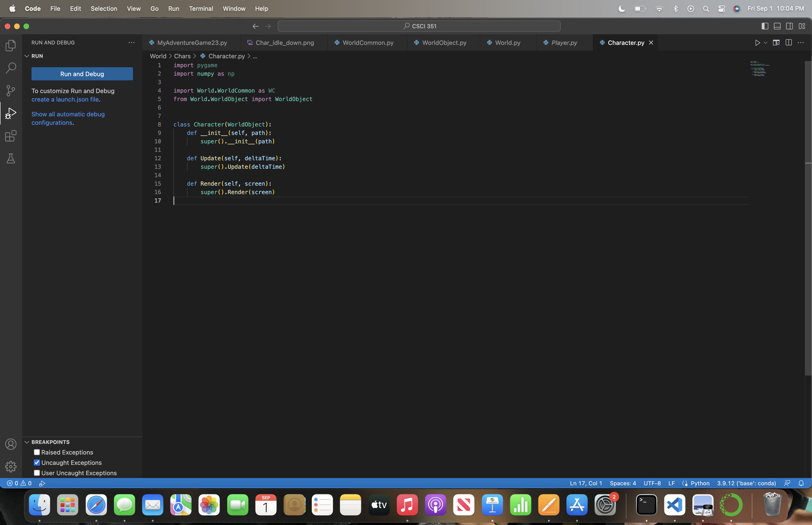Viewport: 812px width, 525px height.
Task: Enable User Uncaught Exceptions checkbox
Action: (37, 473)
